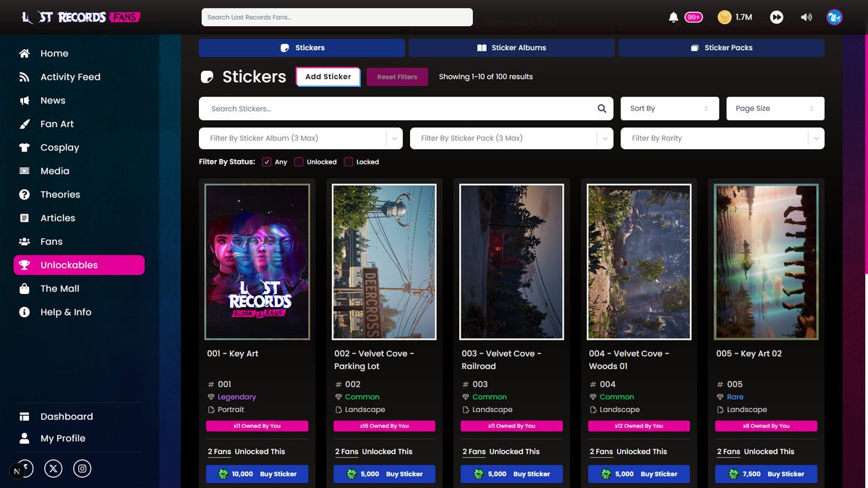868x488 pixels.
Task: Buy Velvet Cove Railroad sticker
Action: pos(511,474)
